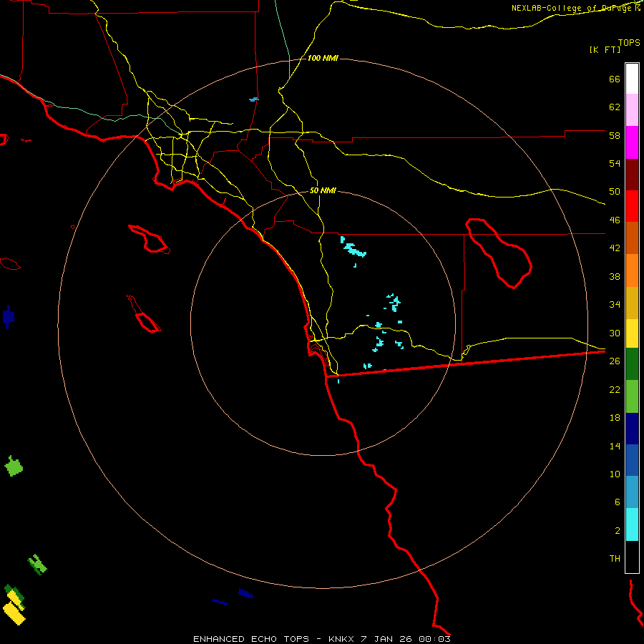Click the Santa Catalina Island outline
The height and width of the screenshot is (644, 644).
coord(149,239)
